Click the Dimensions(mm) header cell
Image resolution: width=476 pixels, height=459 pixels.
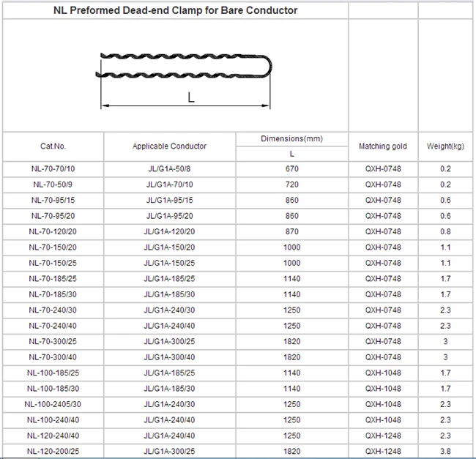[291, 138]
